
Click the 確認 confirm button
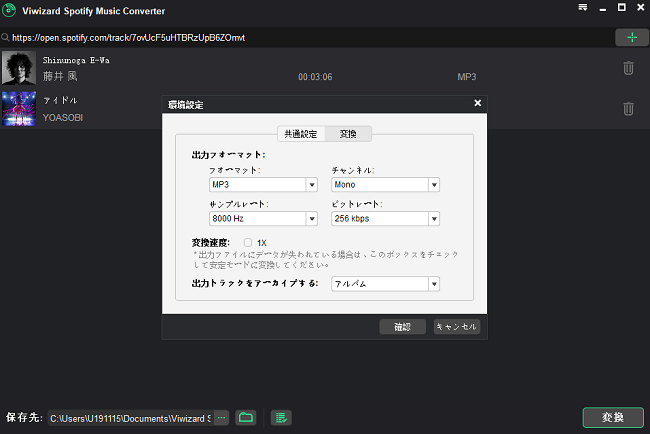click(403, 327)
